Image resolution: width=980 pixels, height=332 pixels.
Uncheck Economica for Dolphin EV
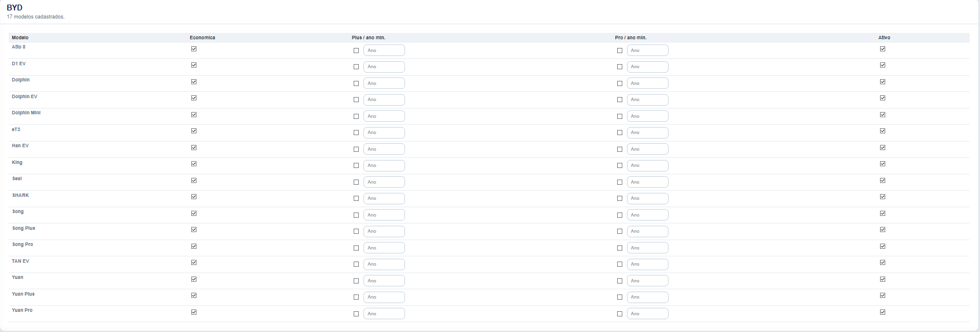pos(194,98)
